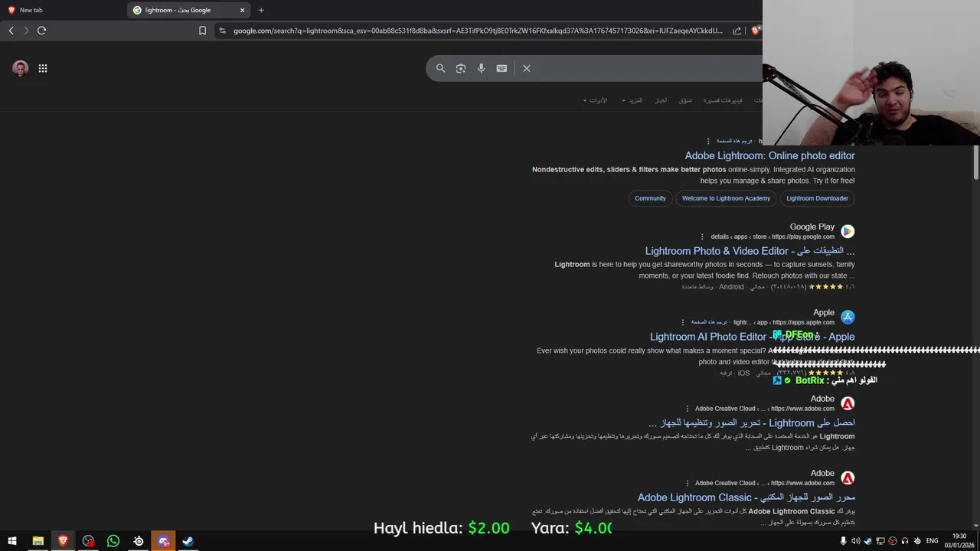
Task: Go back with the browser arrow
Action: (x=11, y=31)
